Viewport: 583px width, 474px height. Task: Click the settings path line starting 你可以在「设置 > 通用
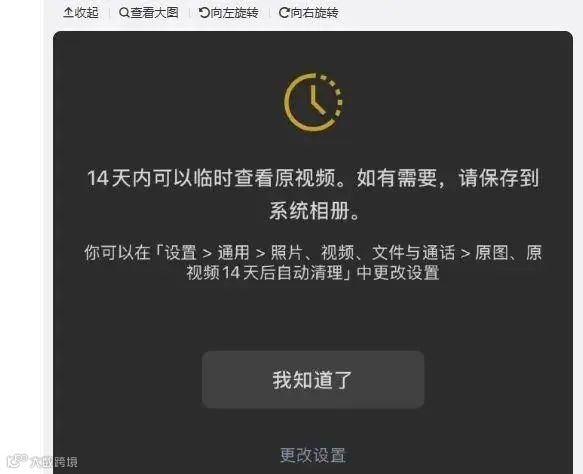(x=313, y=253)
